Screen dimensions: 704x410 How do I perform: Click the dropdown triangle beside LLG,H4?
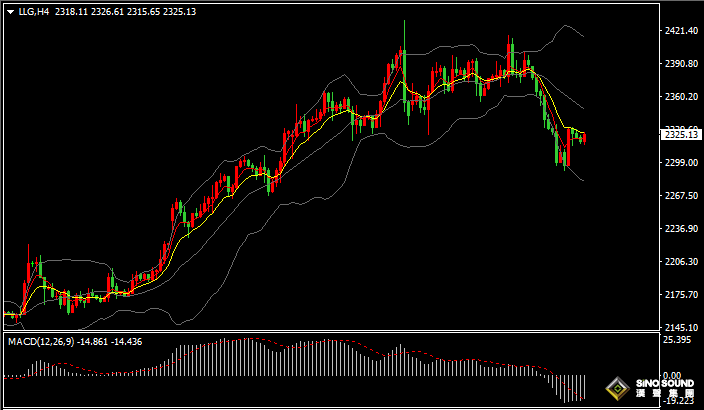coord(9,11)
